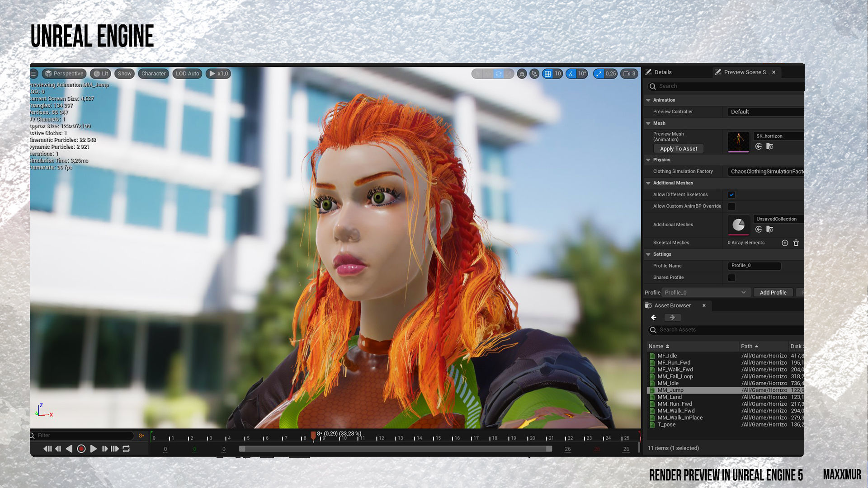Screen dimensions: 868x488
Task: Click the Add Profile button
Action: click(x=773, y=293)
